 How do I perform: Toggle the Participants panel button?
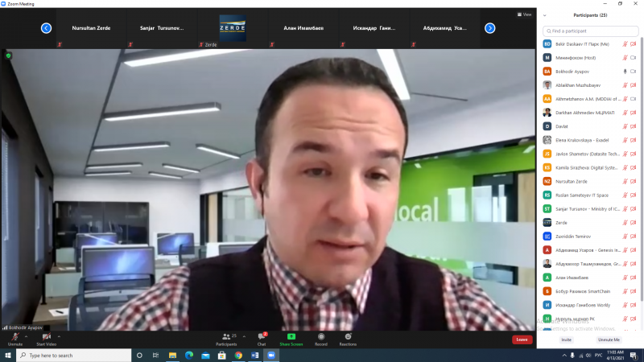tap(226, 339)
